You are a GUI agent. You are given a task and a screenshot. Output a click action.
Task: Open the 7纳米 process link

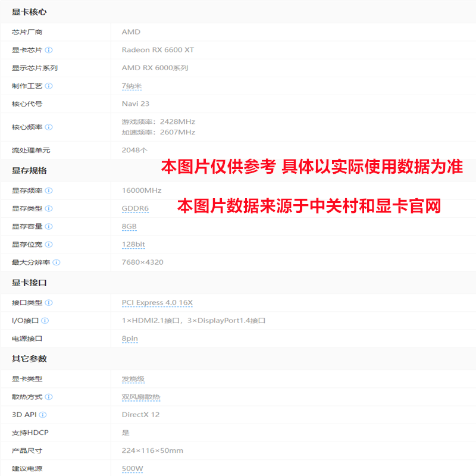click(131, 86)
